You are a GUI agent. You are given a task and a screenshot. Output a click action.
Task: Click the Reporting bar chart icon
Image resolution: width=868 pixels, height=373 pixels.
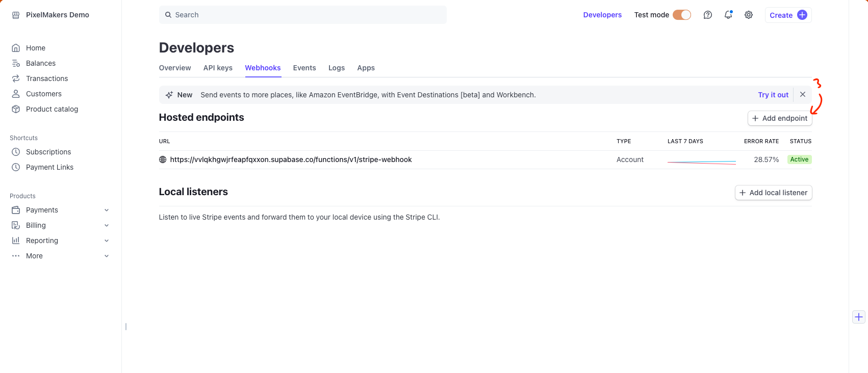[x=16, y=241]
